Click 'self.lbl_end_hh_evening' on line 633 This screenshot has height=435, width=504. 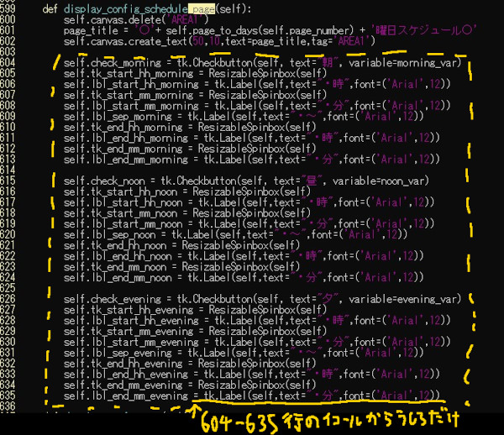[x=126, y=375]
